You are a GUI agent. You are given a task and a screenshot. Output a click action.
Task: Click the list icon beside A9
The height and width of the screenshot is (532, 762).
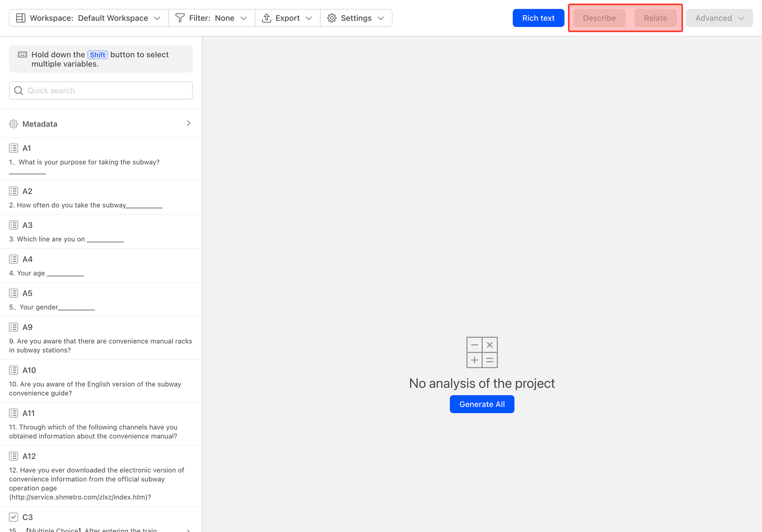click(13, 327)
